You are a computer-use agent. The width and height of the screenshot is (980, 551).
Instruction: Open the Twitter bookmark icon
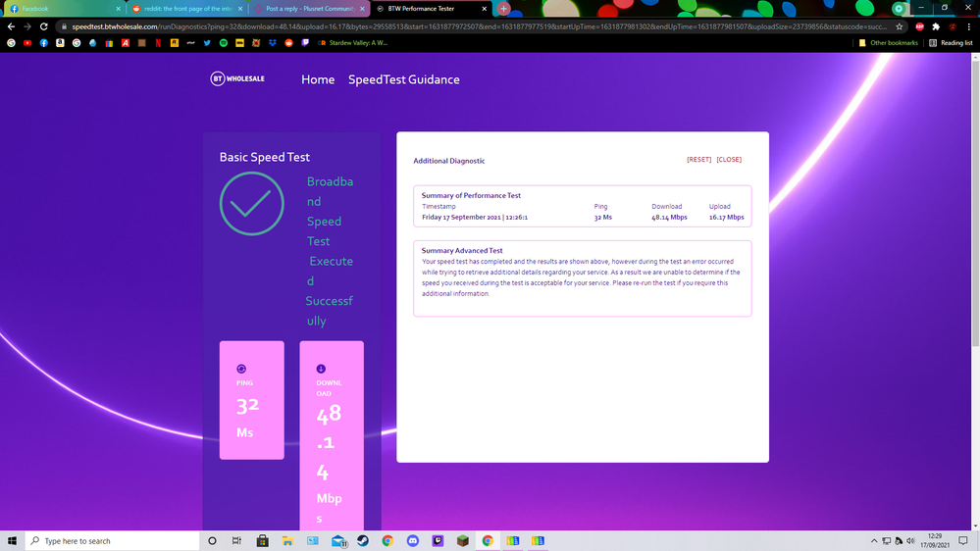pyautogui.click(x=207, y=43)
